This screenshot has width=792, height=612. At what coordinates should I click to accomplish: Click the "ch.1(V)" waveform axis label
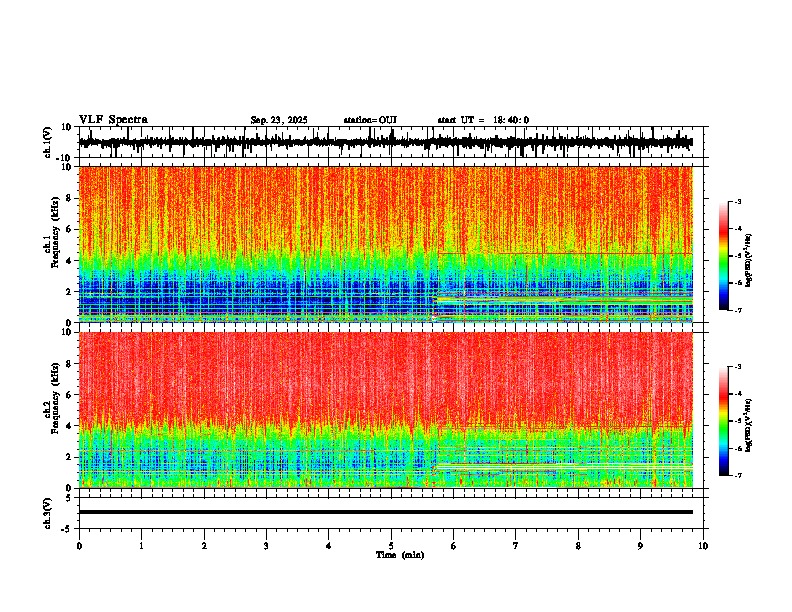point(48,142)
